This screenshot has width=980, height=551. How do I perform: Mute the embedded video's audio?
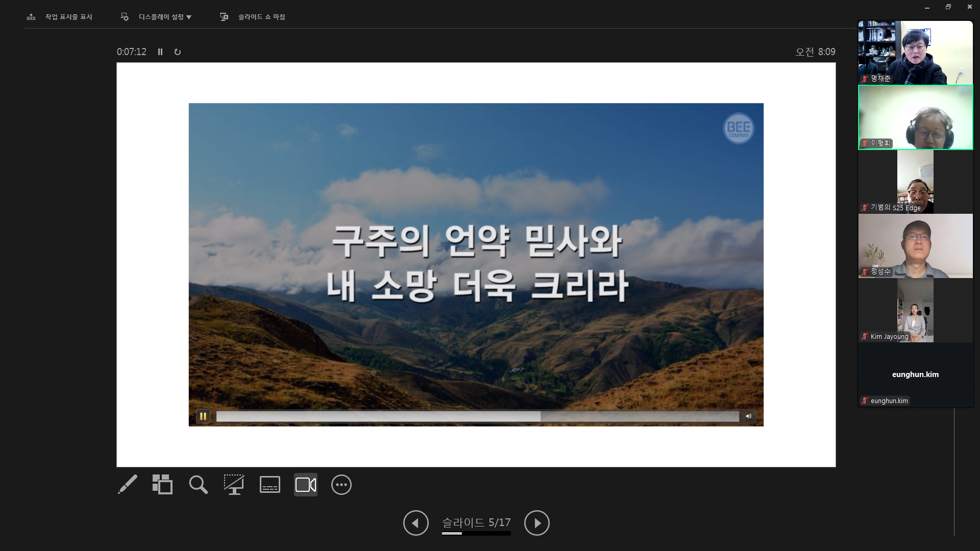pos(749,416)
